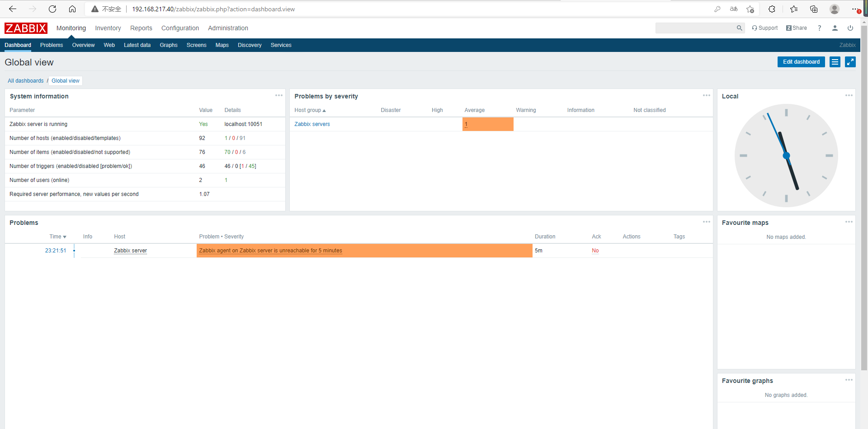Screen dimensions: 868x429
Task: Acknowledge problem via the No link
Action: click(x=595, y=251)
